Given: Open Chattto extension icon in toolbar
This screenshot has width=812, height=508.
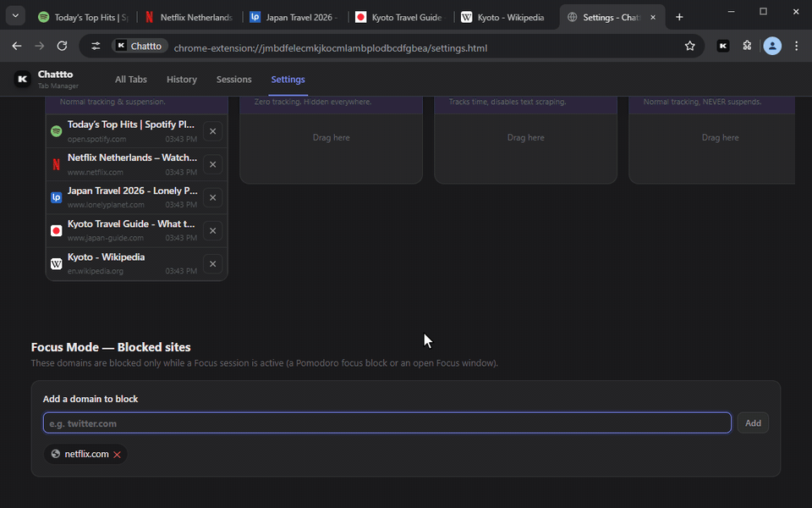Looking at the screenshot, I should coord(723,46).
